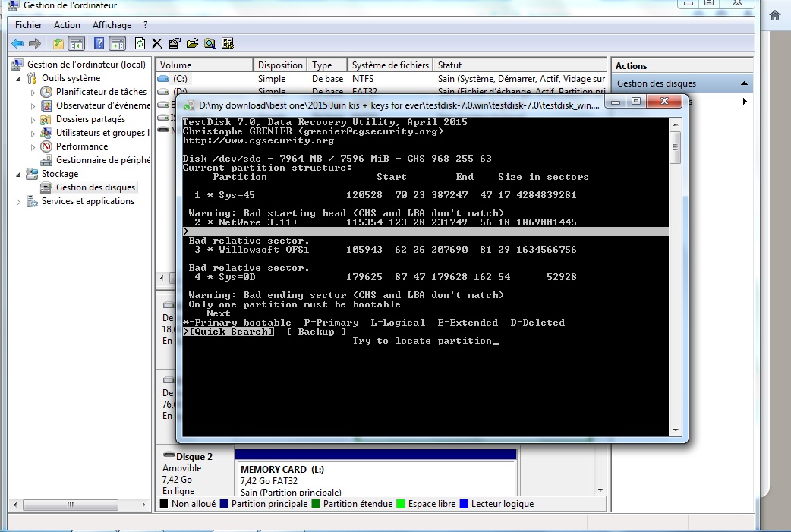Click the TestDisk window title icon
This screenshot has height=532, width=791.
coord(189,105)
